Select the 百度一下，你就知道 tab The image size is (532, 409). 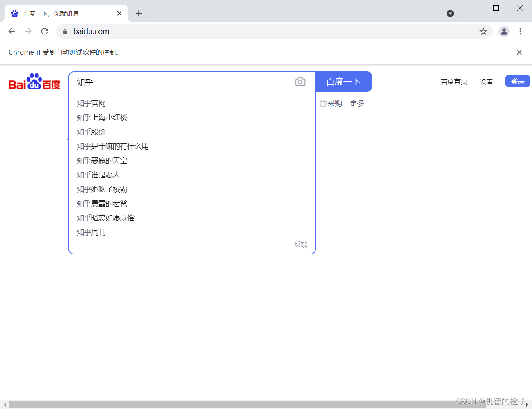(66, 14)
